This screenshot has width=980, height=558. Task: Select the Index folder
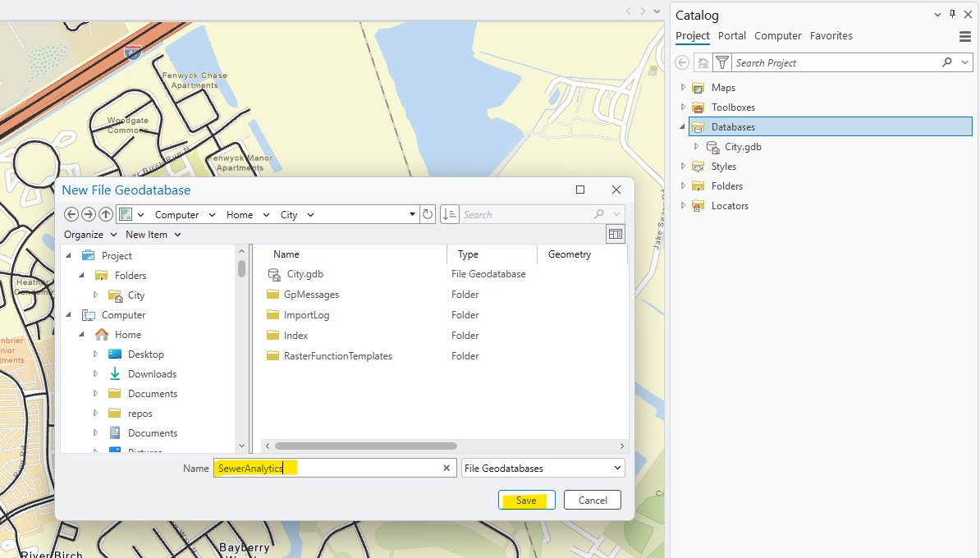coord(295,336)
